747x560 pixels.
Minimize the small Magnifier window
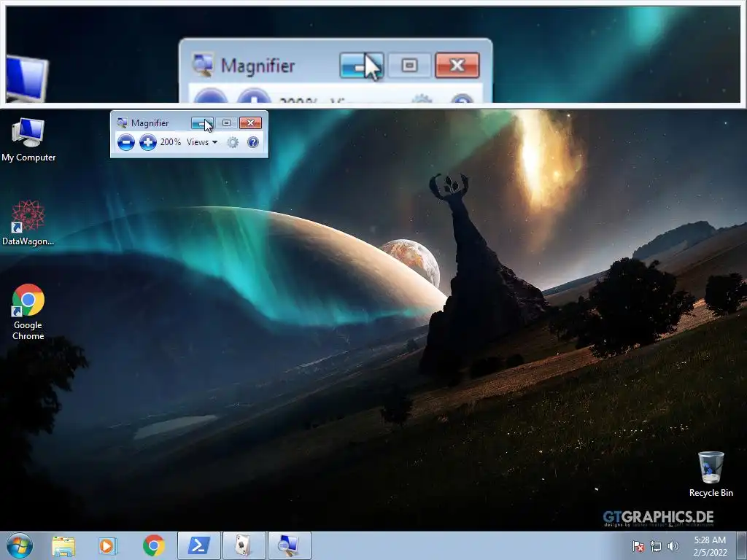tap(202, 122)
